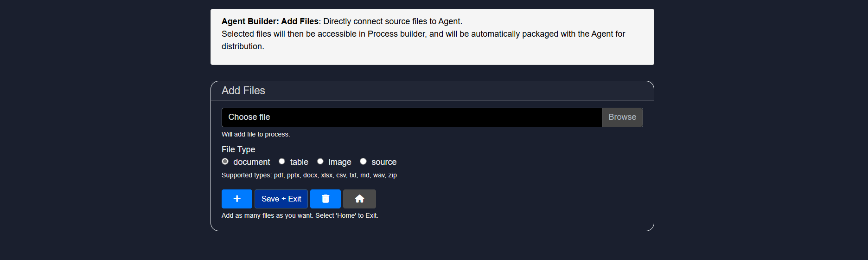The height and width of the screenshot is (260, 868).
Task: Click the 'document' radio label text
Action: click(x=251, y=162)
